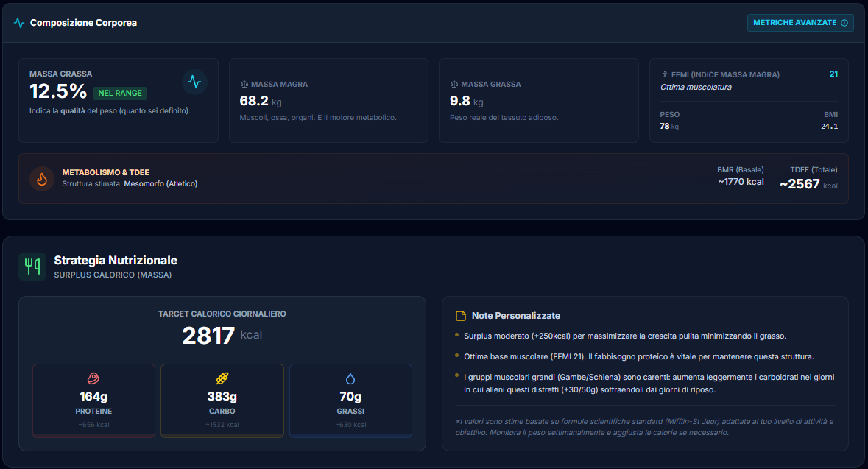Viewport: 868px width, 469px height.
Task: Click the Mifflin-St Jeor disclaimer footnote
Action: pyautogui.click(x=644, y=427)
